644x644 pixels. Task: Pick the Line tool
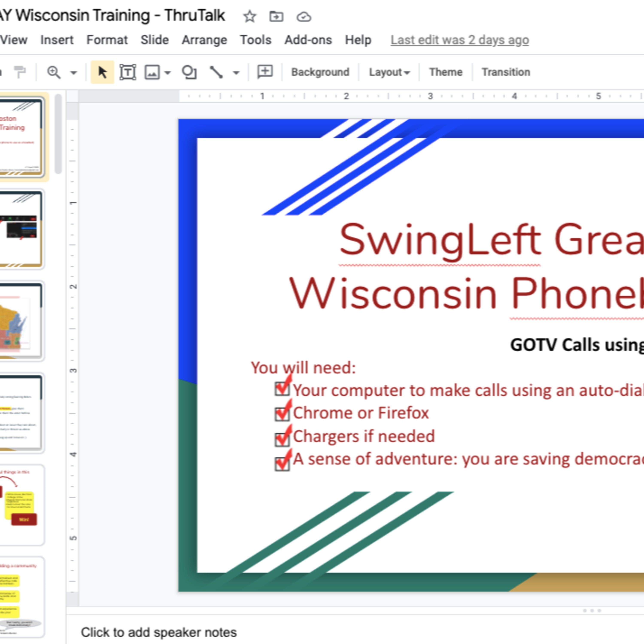[x=216, y=72]
